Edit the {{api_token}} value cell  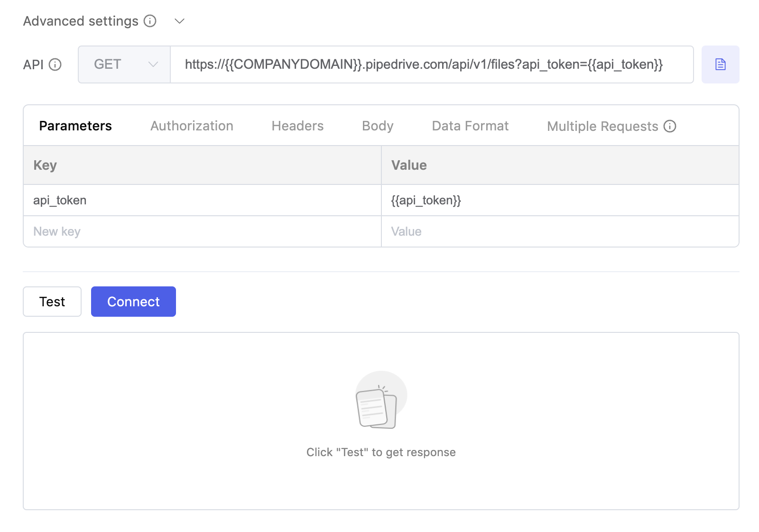click(x=560, y=201)
